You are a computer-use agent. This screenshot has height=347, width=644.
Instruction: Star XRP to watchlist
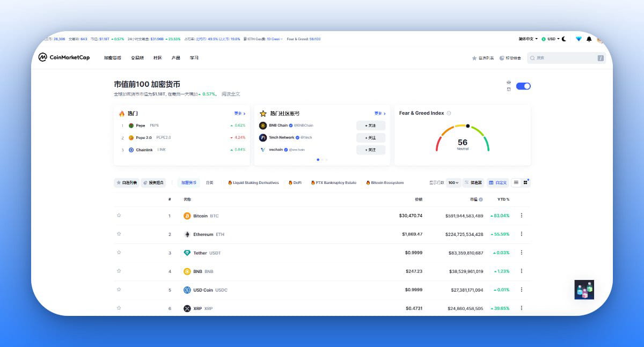[x=119, y=308]
